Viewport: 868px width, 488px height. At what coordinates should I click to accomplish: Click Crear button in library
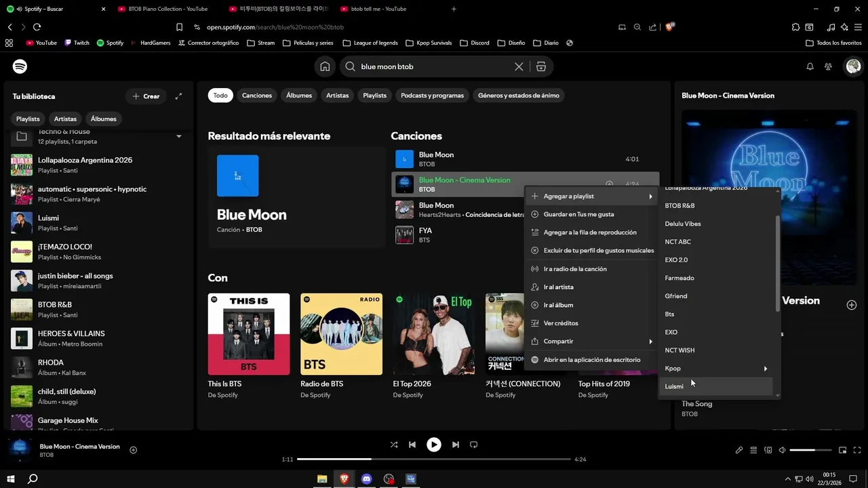coord(146,96)
